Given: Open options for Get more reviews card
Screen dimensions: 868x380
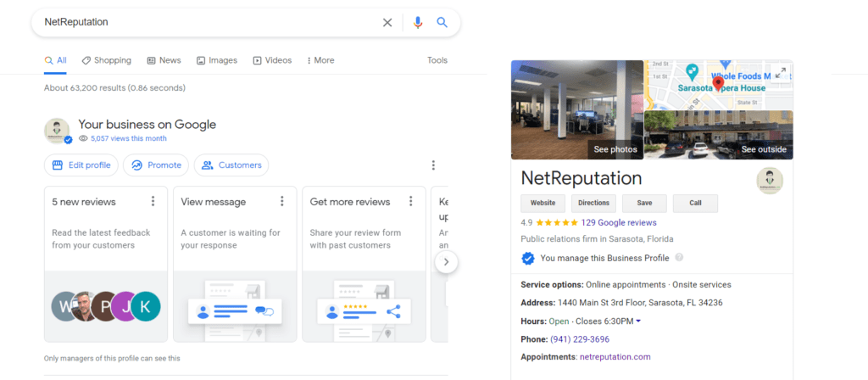Looking at the screenshot, I should (411, 201).
